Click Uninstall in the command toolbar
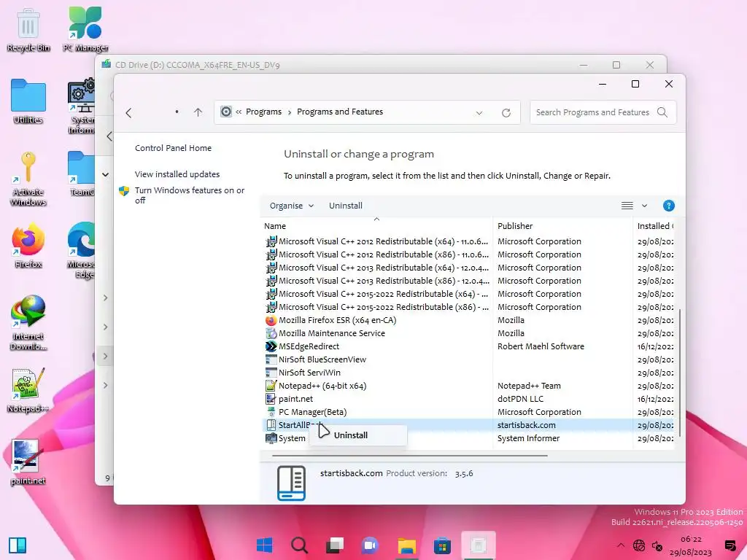The height and width of the screenshot is (560, 747). coord(345,206)
